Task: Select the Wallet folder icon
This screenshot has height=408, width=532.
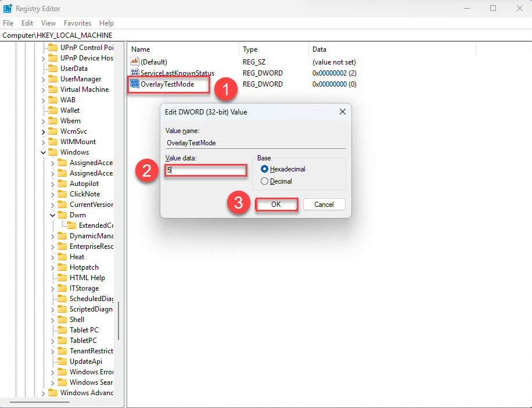Action: (53, 110)
